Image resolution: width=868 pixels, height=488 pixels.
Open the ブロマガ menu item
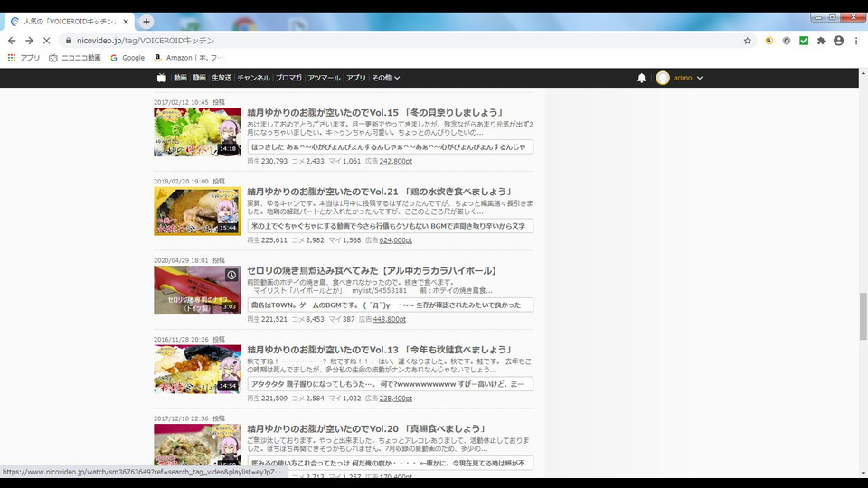[x=288, y=78]
